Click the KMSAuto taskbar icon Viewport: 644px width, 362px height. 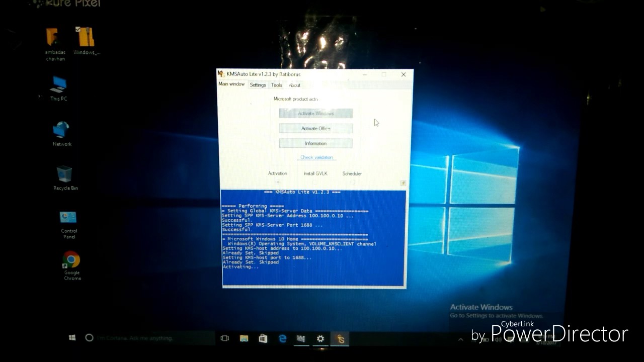click(341, 339)
